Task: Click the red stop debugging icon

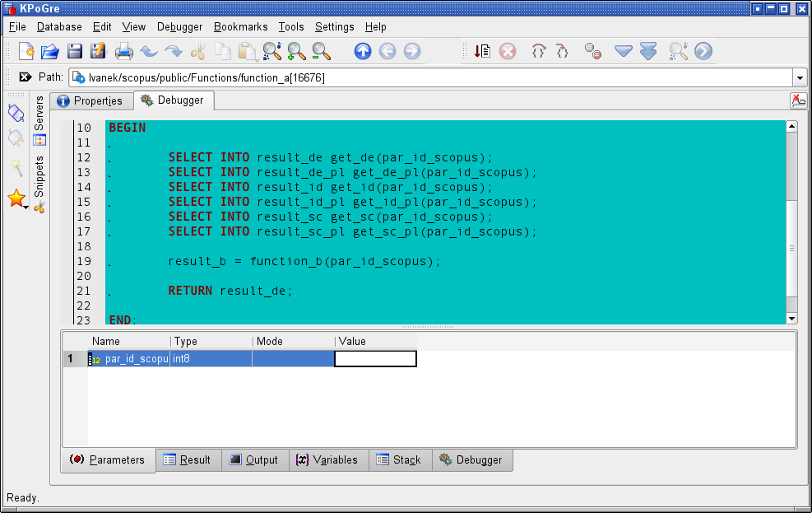Action: (x=508, y=51)
